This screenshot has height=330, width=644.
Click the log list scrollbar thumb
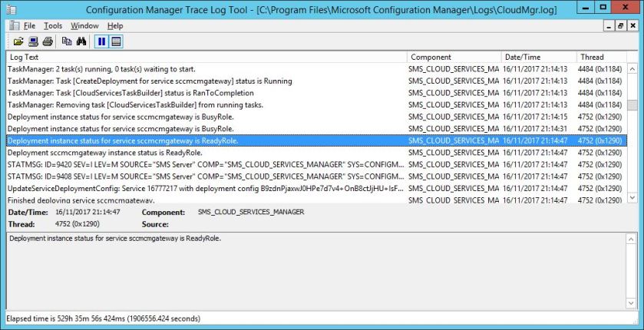[632, 105]
